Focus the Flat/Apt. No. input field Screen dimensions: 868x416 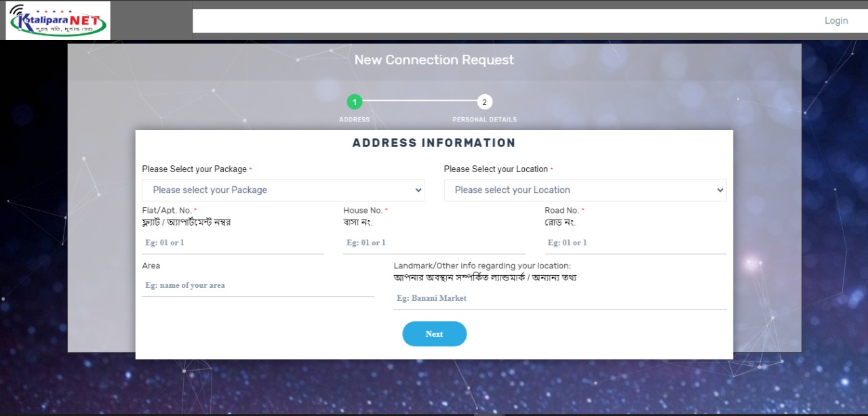tap(233, 243)
